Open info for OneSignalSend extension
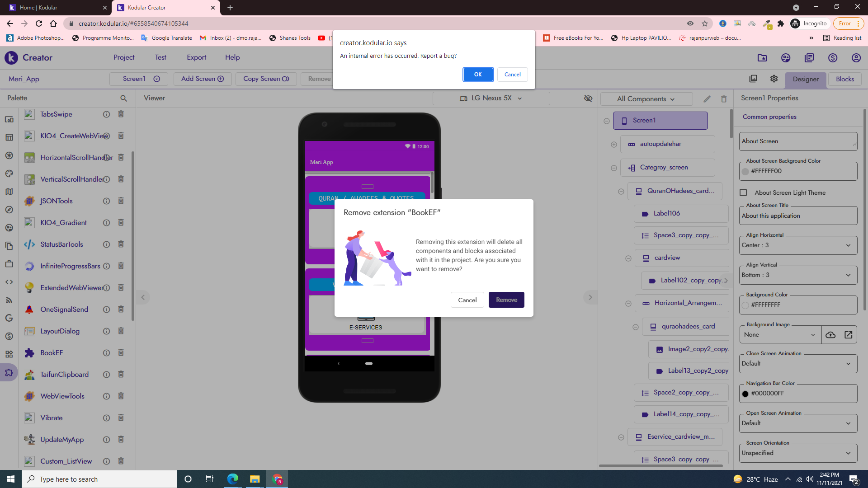868x488 pixels. (x=106, y=310)
